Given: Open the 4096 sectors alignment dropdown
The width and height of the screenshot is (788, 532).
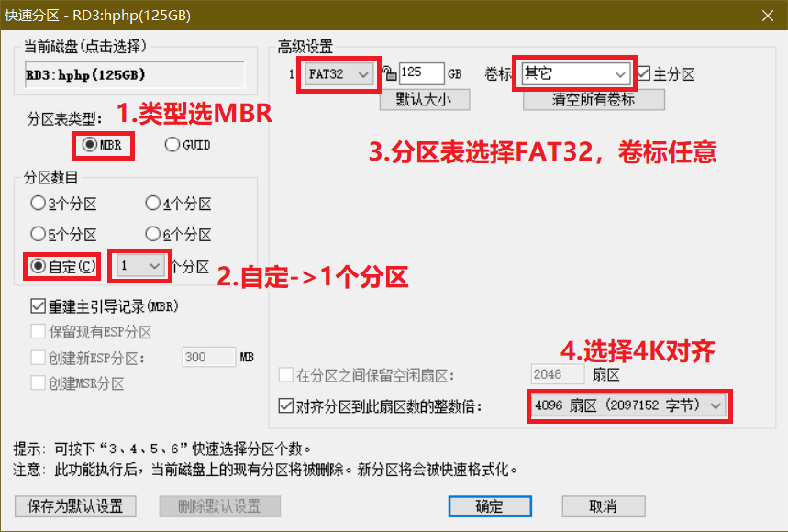Looking at the screenshot, I should pos(628,405).
